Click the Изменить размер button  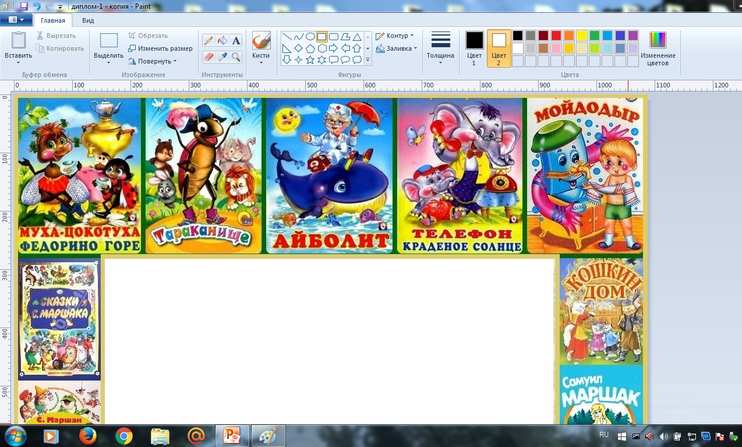160,48
